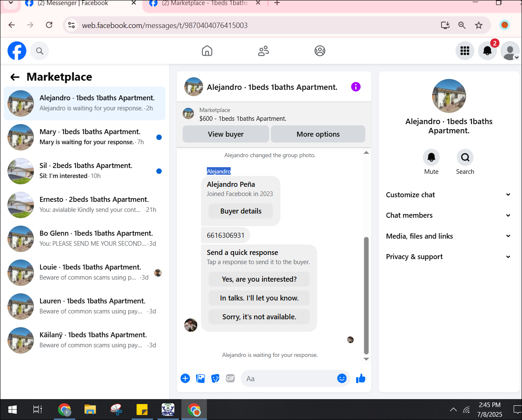Attach a photo using the image icon
Viewport: 522px width, 420px height.
(201, 379)
